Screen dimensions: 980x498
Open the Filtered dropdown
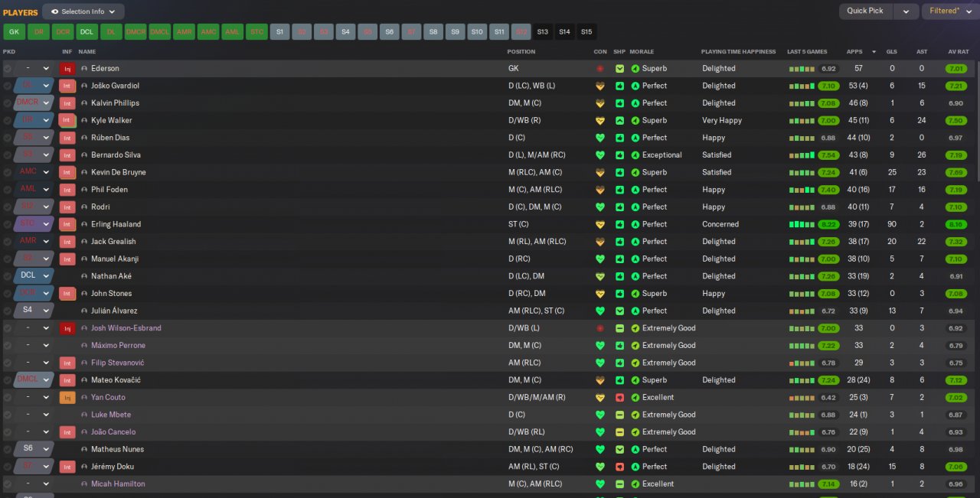[x=949, y=11]
